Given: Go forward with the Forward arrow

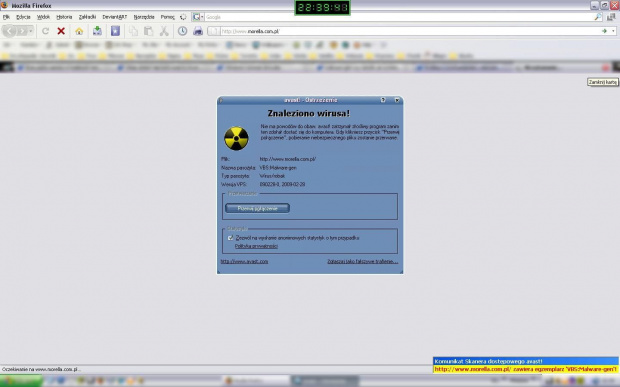Looking at the screenshot, I should tap(22, 31).
